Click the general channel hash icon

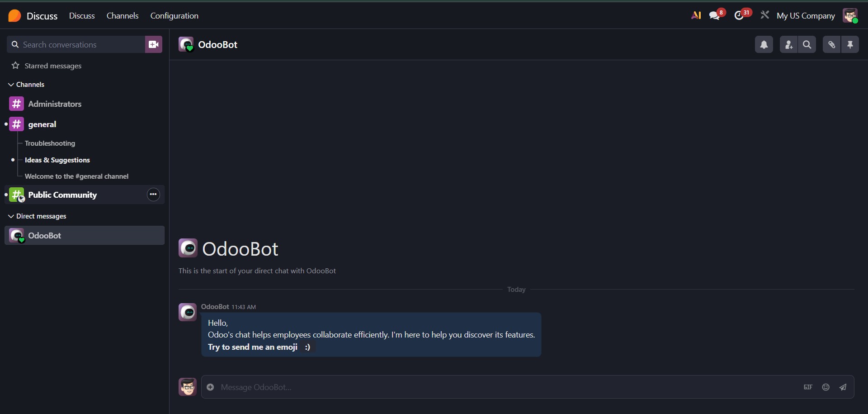(x=16, y=124)
